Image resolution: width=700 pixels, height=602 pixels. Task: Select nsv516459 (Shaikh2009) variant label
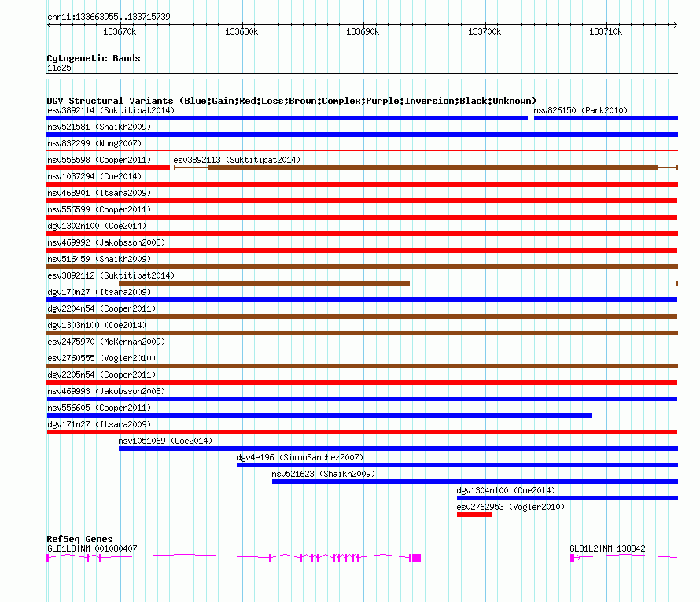coord(99,259)
